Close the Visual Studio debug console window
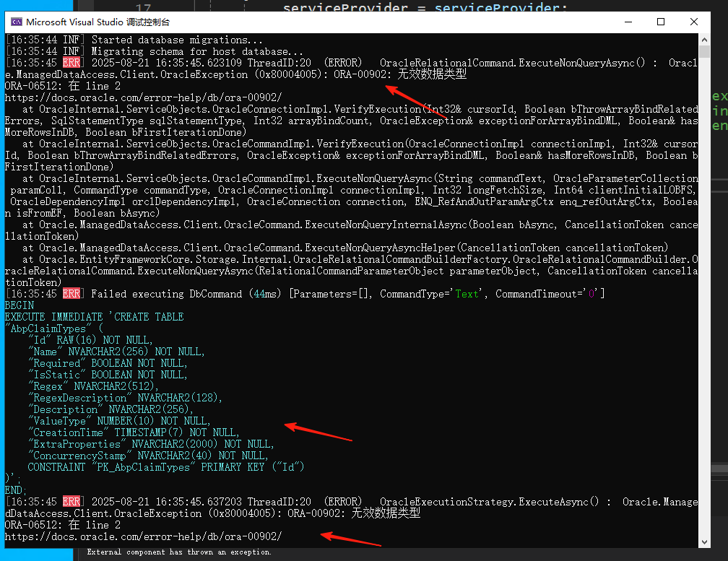The height and width of the screenshot is (561, 728). pyautogui.click(x=693, y=22)
